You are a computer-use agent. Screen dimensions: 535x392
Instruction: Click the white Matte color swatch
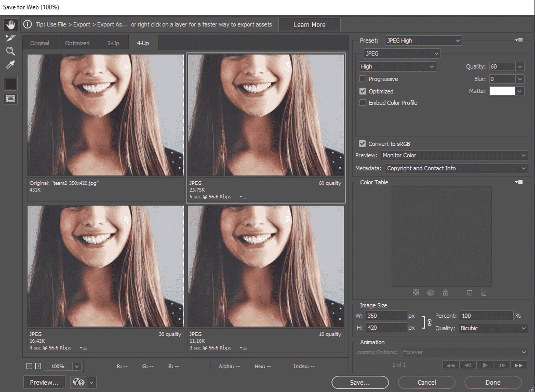(502, 91)
